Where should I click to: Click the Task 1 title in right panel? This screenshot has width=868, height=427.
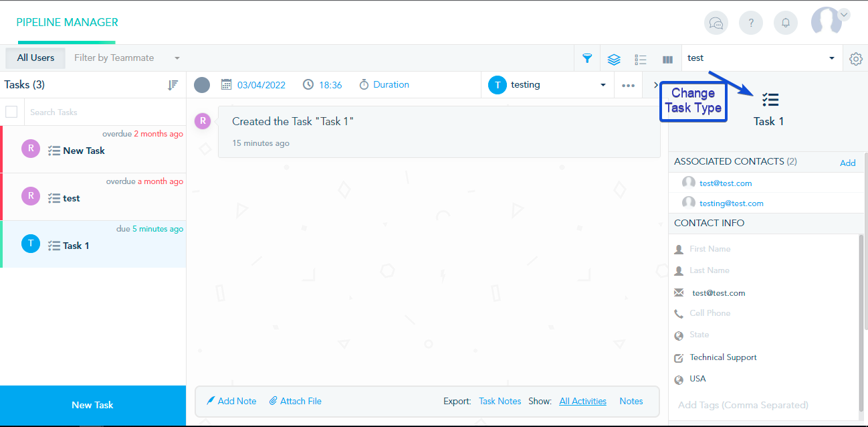769,121
